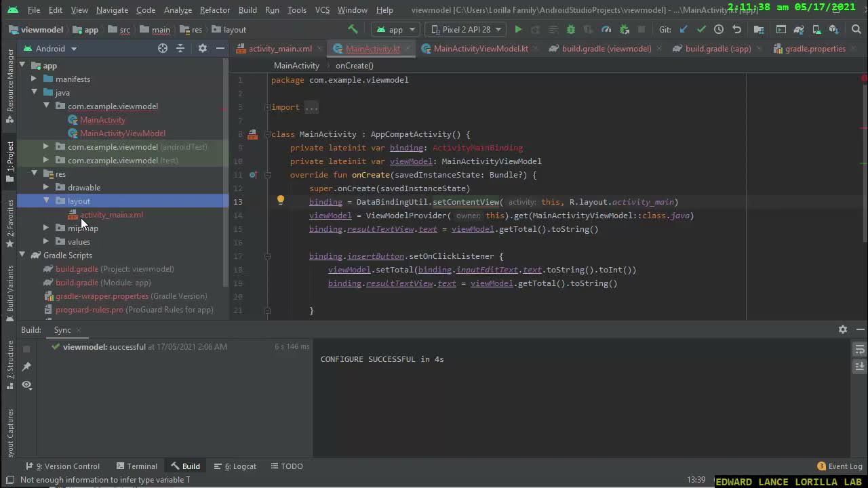Open the Pixel 2 API 28 device dropdown
Image resolution: width=868 pixels, height=488 pixels.
coord(466,29)
